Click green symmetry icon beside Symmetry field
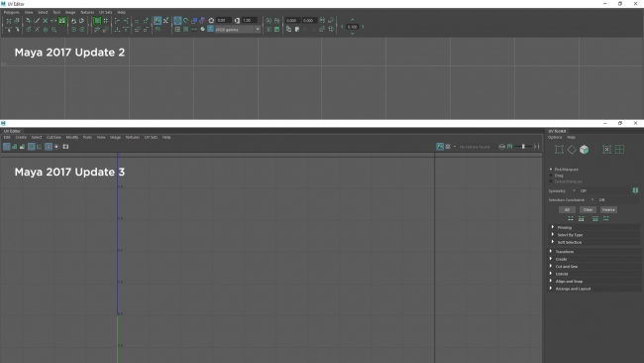This screenshot has width=644, height=363. (635, 190)
